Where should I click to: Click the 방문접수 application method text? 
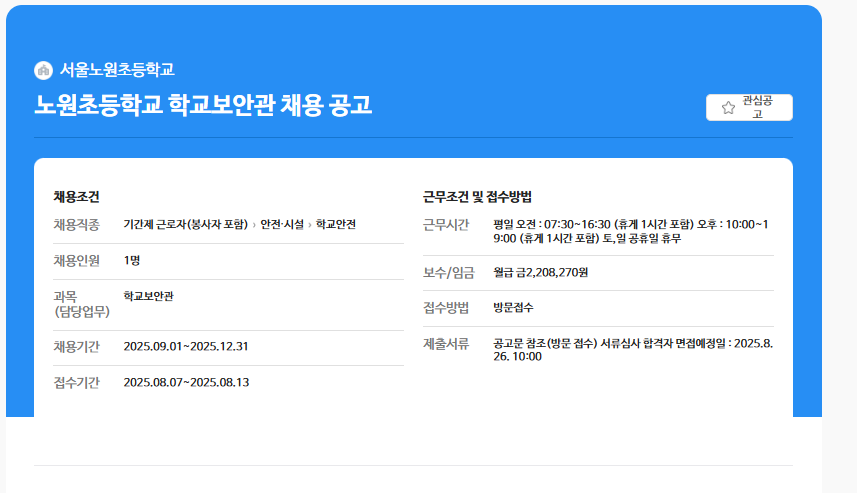pyautogui.click(x=513, y=307)
